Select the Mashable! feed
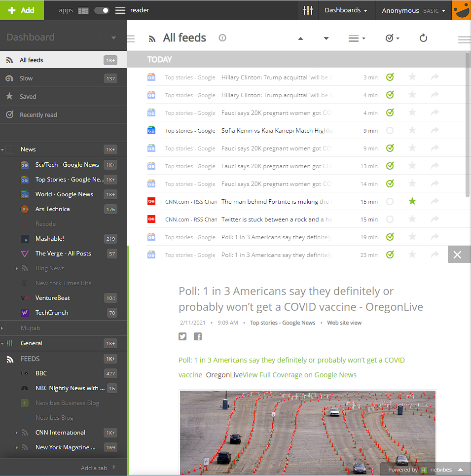The width and height of the screenshot is (471, 476). tap(50, 239)
